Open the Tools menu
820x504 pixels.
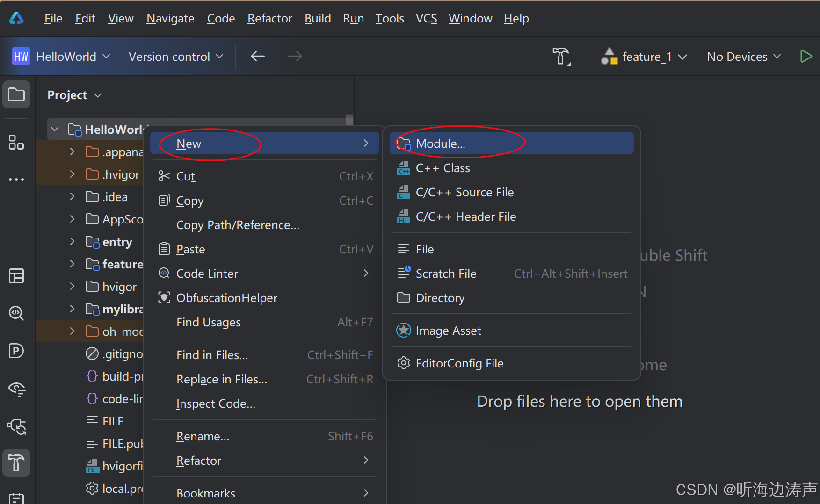point(390,18)
